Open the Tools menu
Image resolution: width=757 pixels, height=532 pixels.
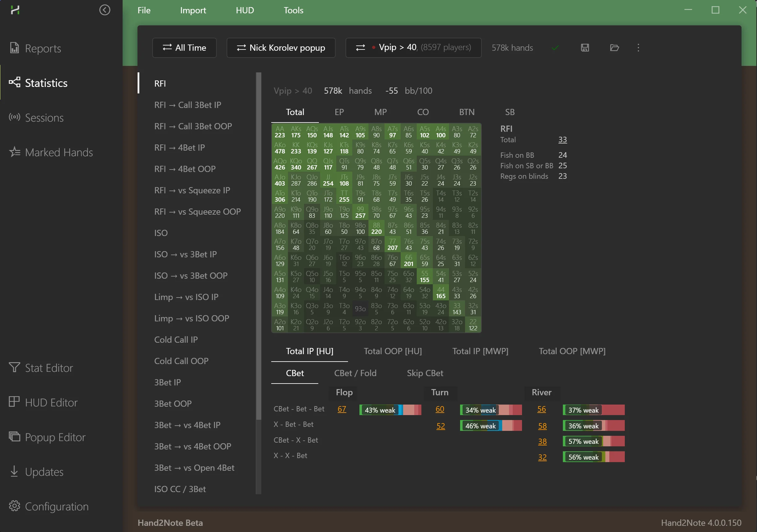tap(293, 10)
